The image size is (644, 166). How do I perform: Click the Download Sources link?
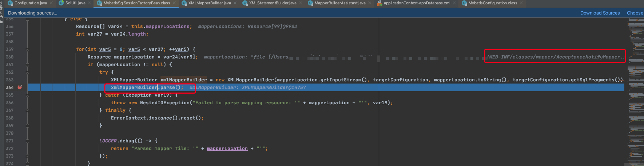[x=600, y=13]
